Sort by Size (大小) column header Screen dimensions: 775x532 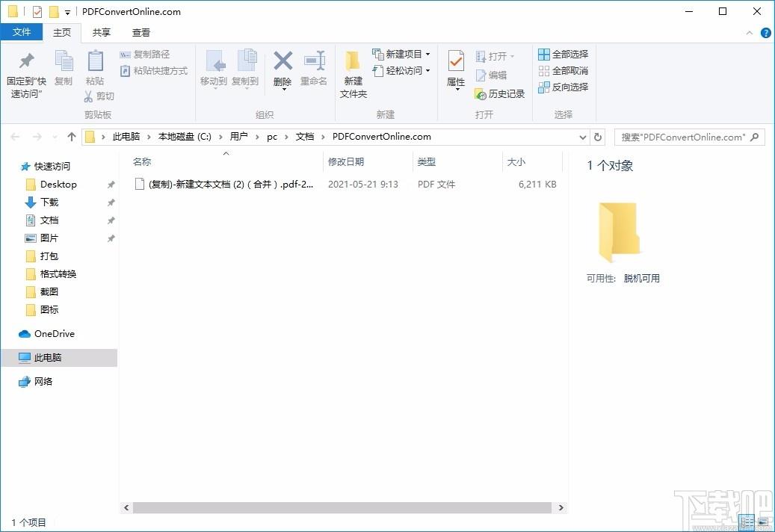point(532,161)
